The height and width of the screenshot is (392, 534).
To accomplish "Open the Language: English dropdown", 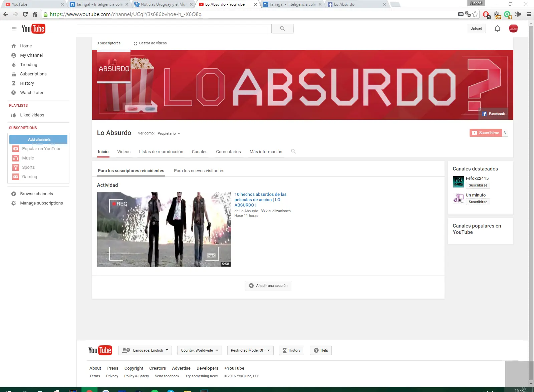I will coord(145,350).
